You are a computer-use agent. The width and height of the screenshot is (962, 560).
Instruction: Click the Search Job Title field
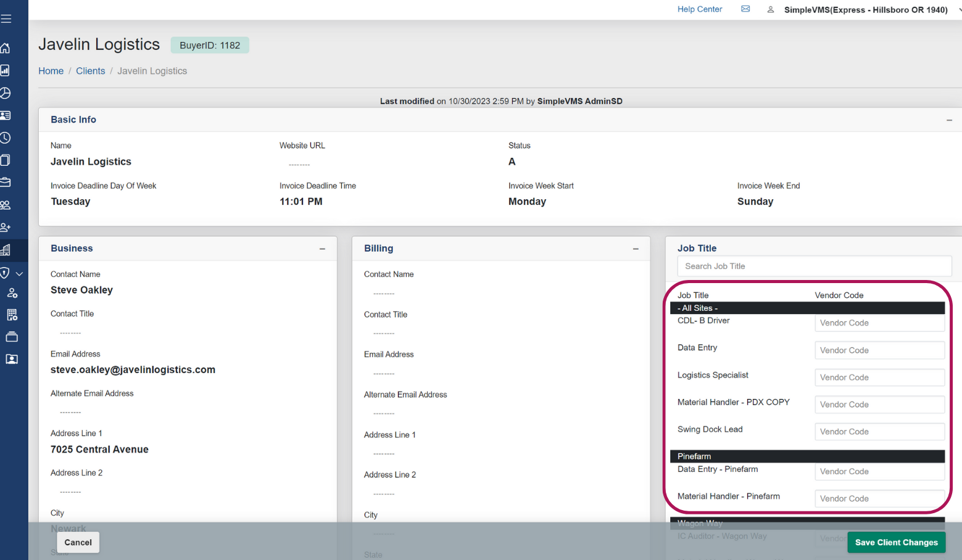click(815, 266)
